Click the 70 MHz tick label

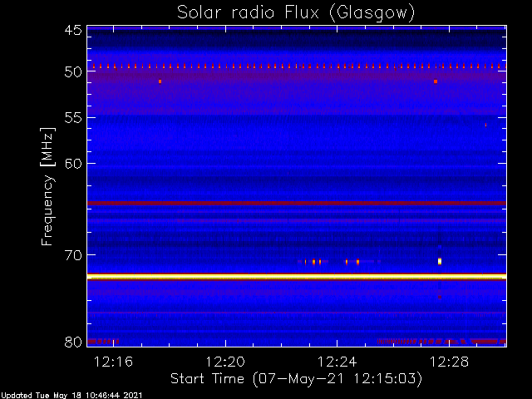[x=73, y=255]
